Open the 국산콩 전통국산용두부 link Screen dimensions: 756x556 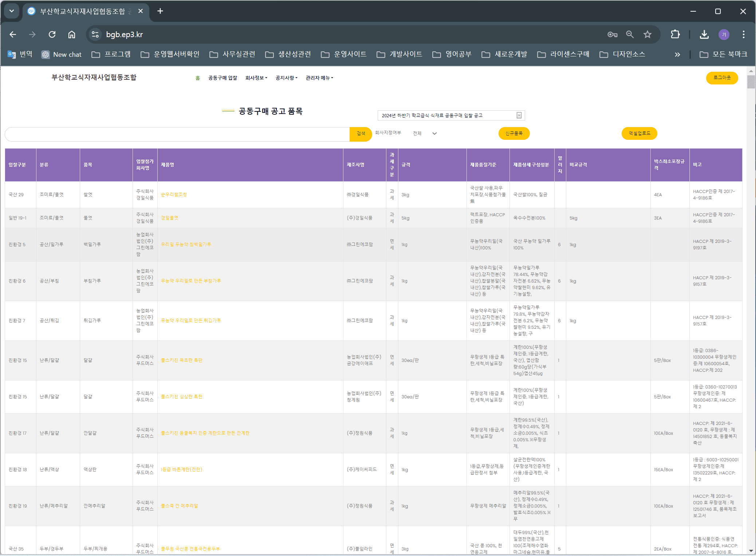(190, 549)
